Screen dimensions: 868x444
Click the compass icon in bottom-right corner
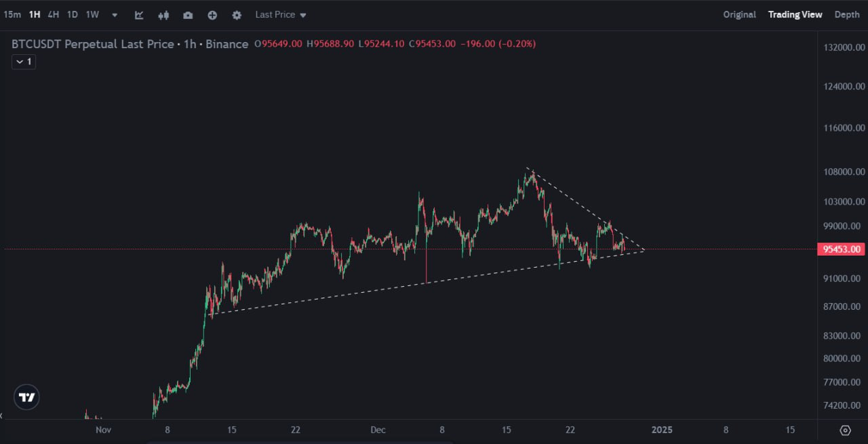coord(845,430)
